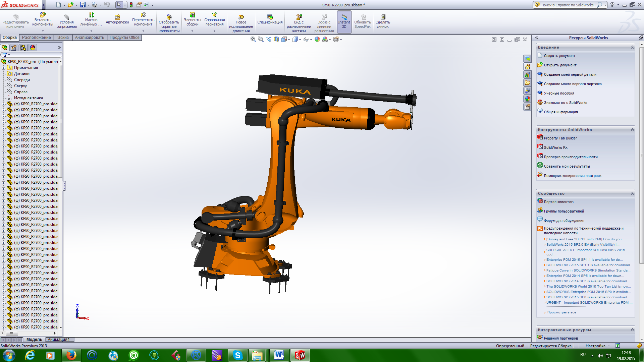
Task: Click Zoom to Area icon in view toolbar
Action: pyautogui.click(x=261, y=39)
